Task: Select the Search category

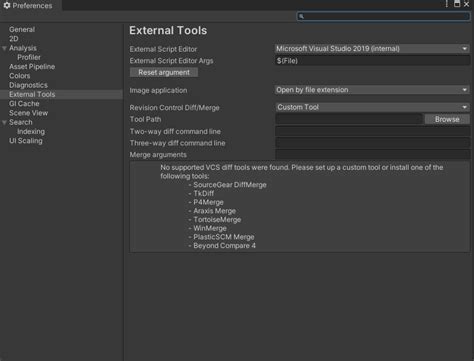Action: coord(21,122)
